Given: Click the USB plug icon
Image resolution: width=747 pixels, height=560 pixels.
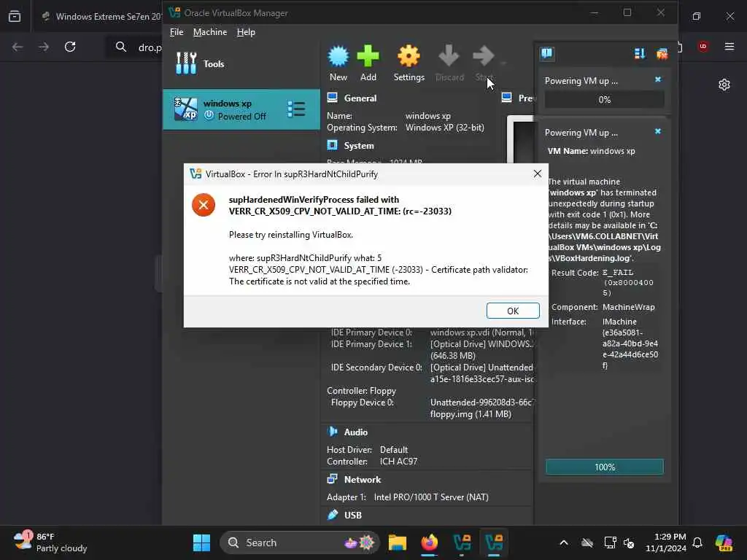Looking at the screenshot, I should coord(333,514).
